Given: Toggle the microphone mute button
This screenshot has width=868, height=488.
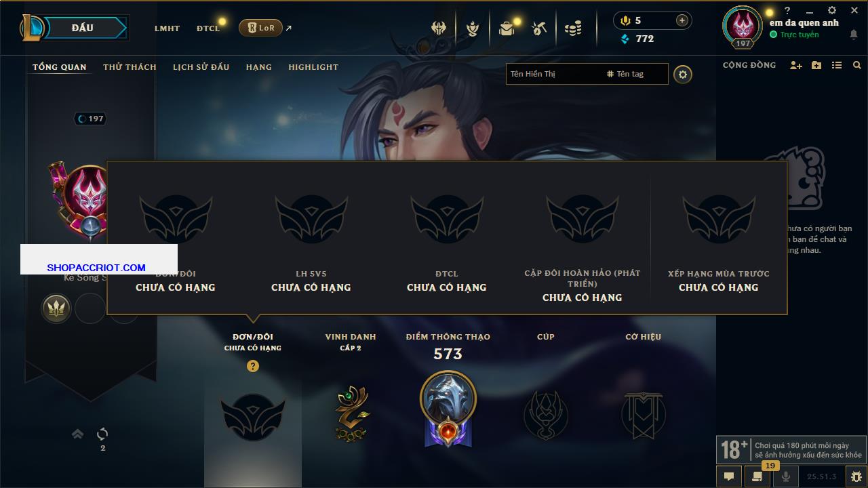Looking at the screenshot, I should 786,476.
